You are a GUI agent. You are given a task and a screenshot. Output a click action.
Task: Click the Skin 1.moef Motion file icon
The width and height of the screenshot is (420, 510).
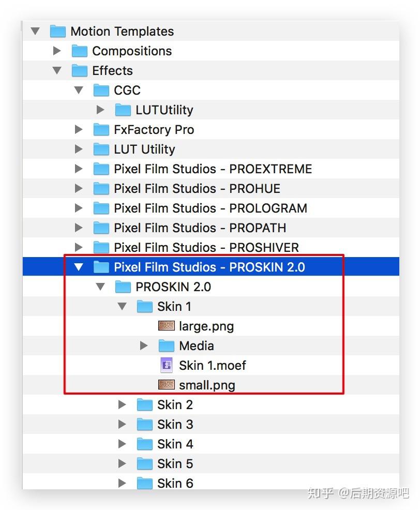(166, 365)
